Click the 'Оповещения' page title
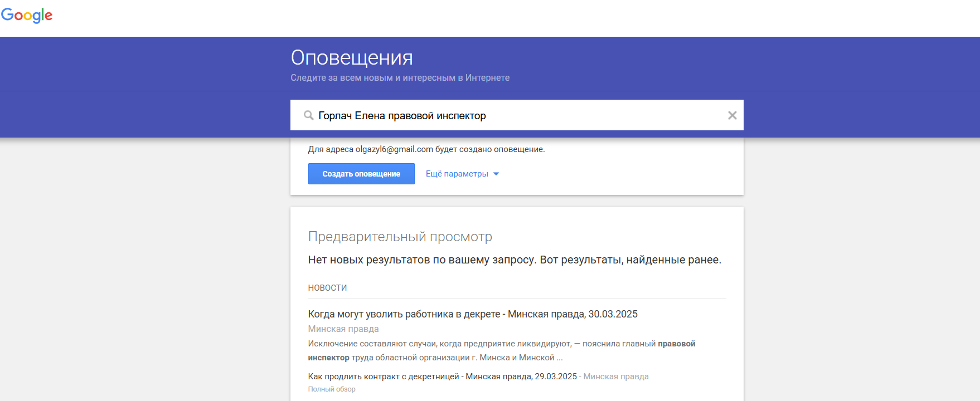This screenshot has height=401, width=980. [x=352, y=58]
